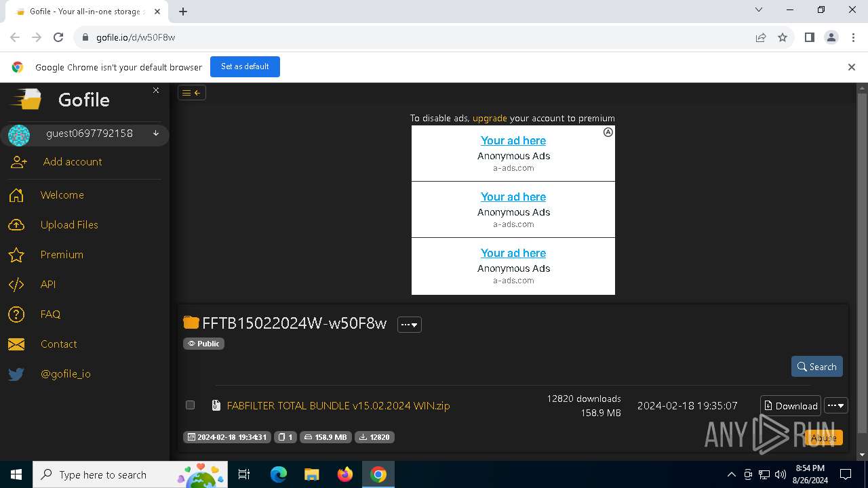Close the Gofile sidebar with X
The image size is (868, 488).
tap(156, 90)
